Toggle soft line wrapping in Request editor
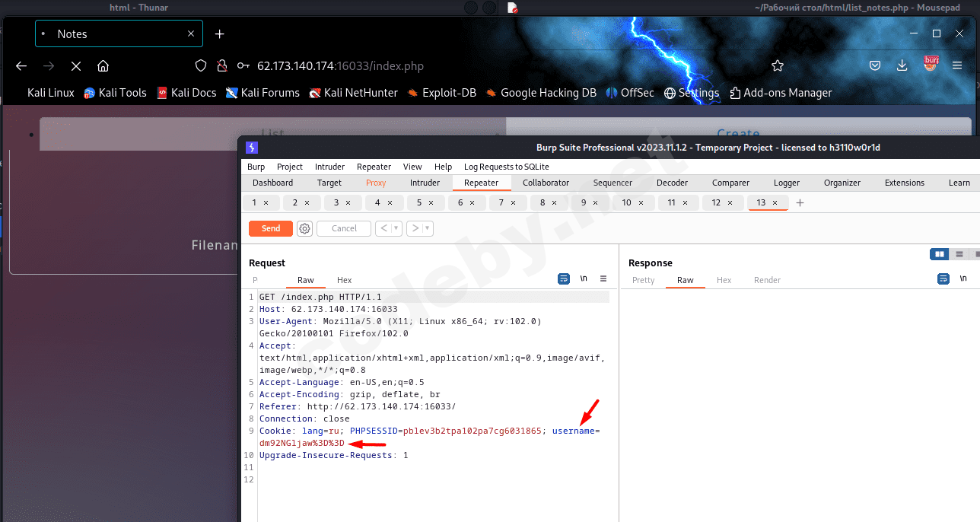Screen dimensions: 980x522 (564, 279)
